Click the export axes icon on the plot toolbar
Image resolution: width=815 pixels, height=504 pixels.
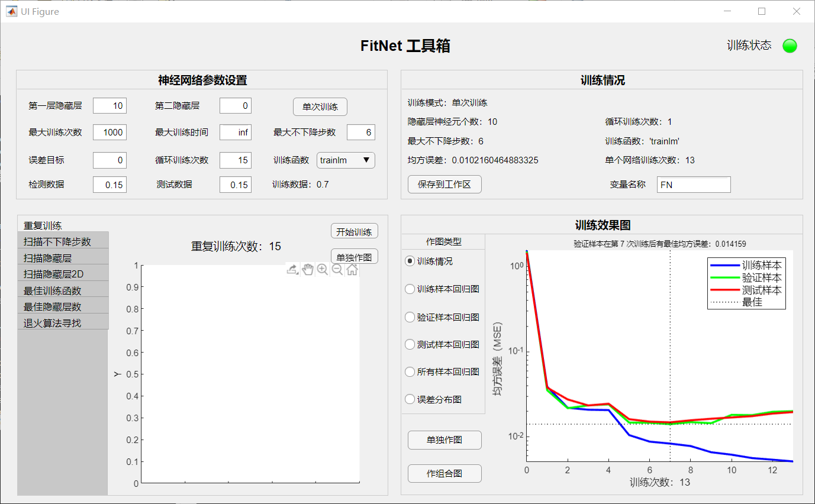click(292, 270)
